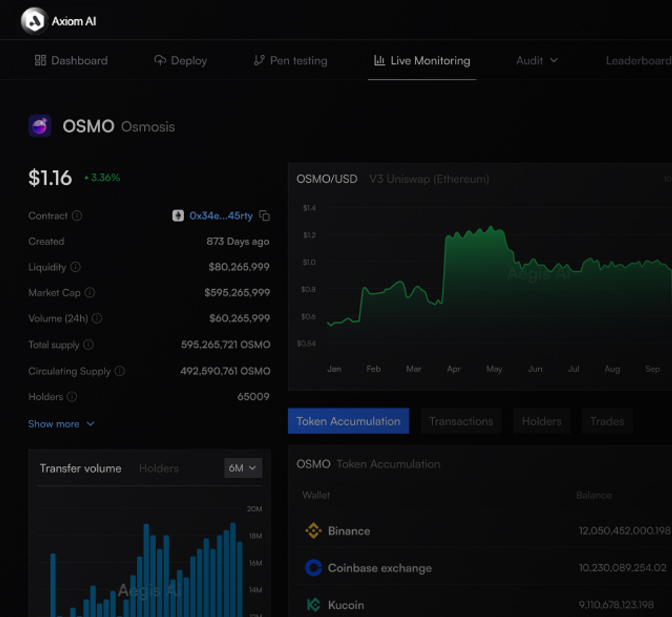Click the $80,265,999 liquidity value
The height and width of the screenshot is (617, 672).
[x=239, y=267]
